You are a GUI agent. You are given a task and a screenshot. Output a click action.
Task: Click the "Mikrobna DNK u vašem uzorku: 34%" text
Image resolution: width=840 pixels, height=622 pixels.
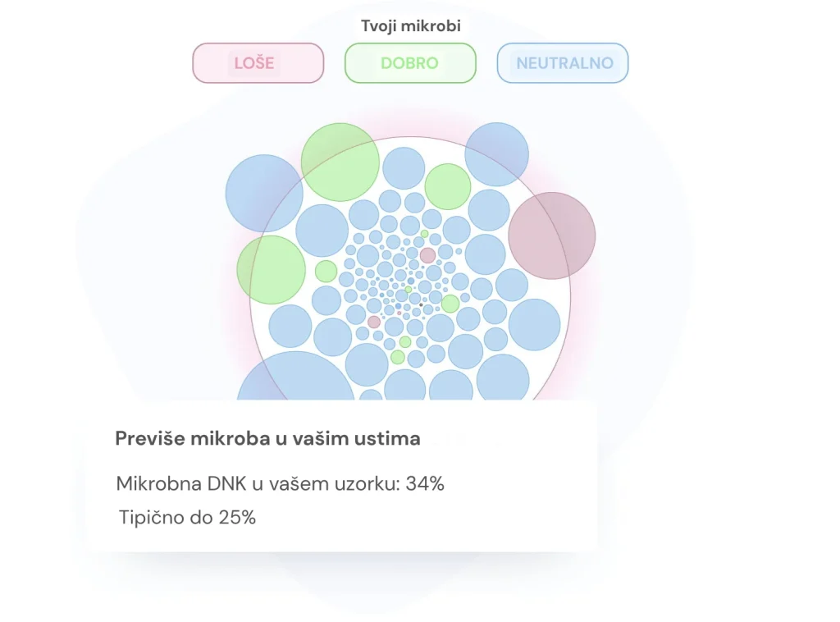(x=280, y=483)
